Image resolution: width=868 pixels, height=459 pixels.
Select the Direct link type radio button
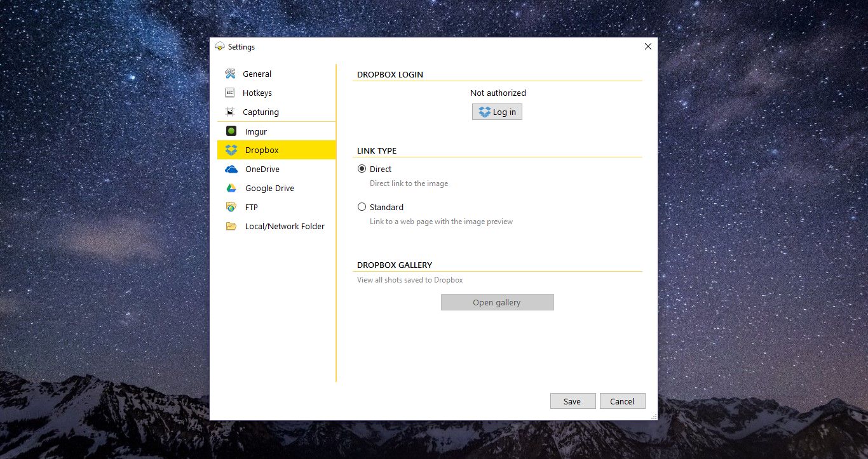coord(362,169)
